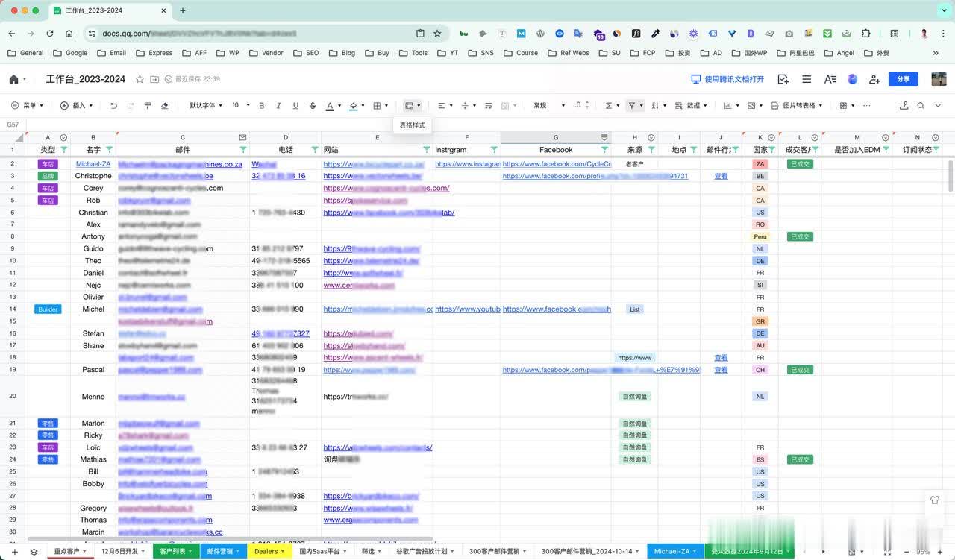Open the horizontal alignment dropdown
The width and height of the screenshot is (955, 560).
[x=445, y=106]
